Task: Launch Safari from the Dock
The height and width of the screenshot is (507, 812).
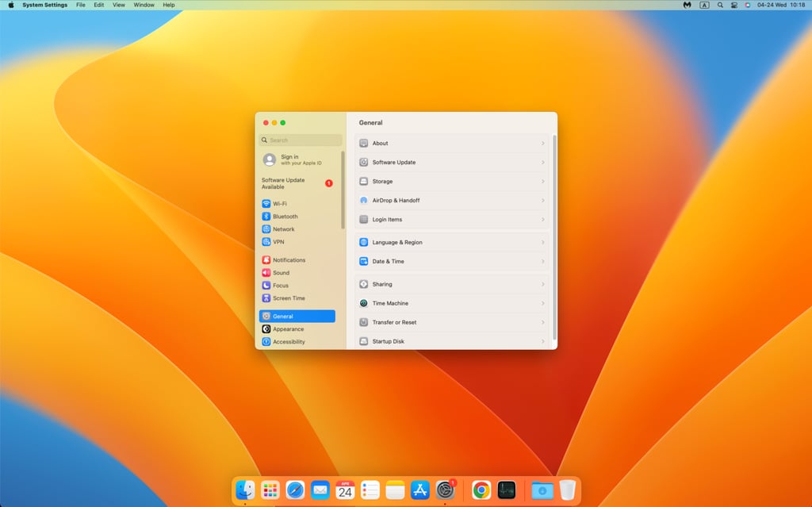Action: click(x=295, y=490)
